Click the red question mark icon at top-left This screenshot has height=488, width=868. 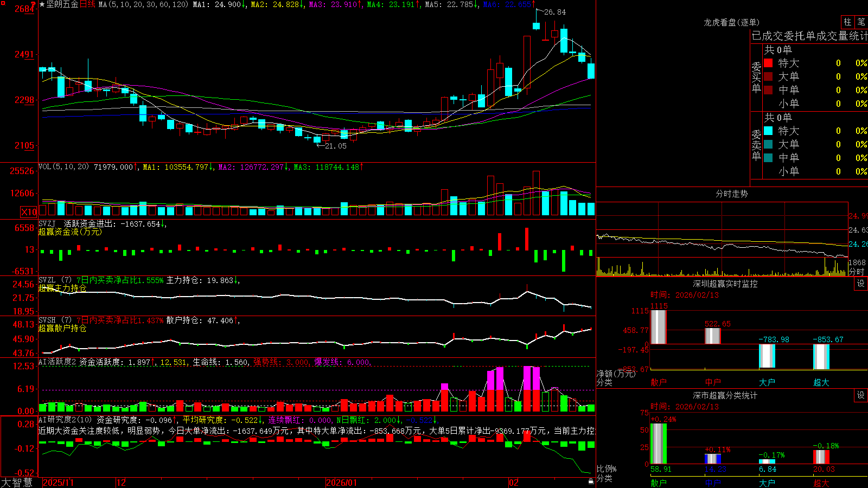34,5
